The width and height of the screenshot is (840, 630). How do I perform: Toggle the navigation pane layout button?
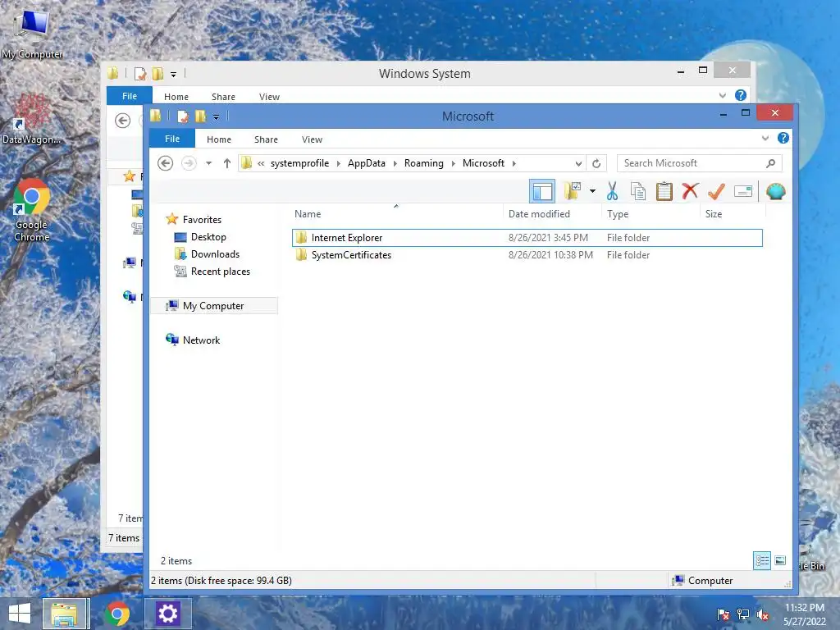coord(541,191)
